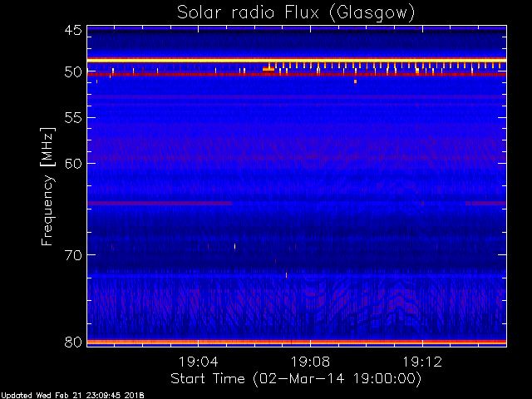Click the 'Updated Wed Feb 21' timestamp text
Viewport: 532px width, 399px height.
[72, 396]
